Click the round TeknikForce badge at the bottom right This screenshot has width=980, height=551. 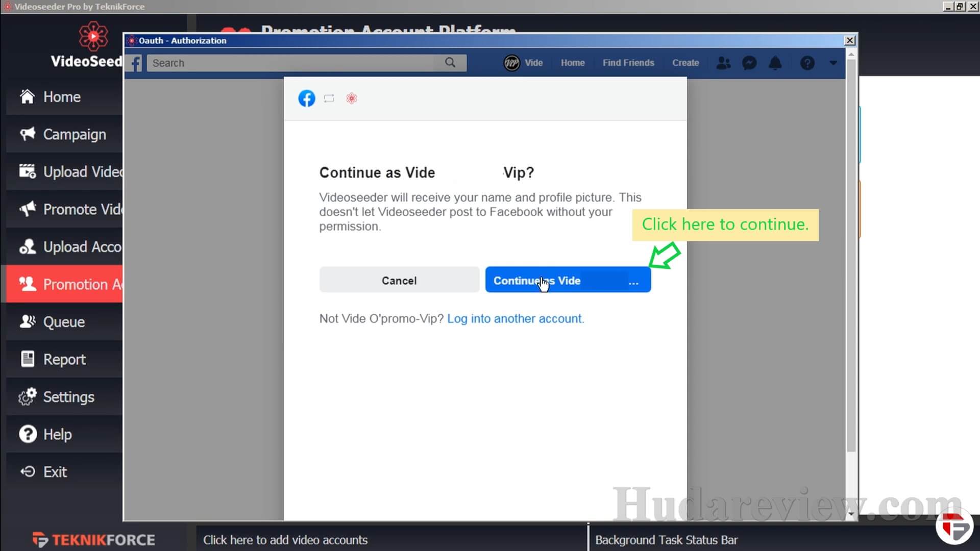click(954, 526)
